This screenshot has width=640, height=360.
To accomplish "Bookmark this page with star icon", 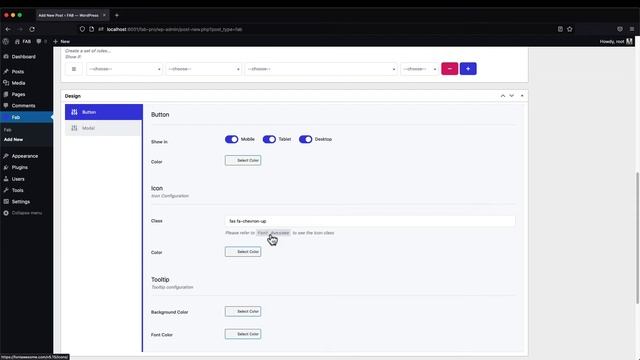I will (570, 29).
